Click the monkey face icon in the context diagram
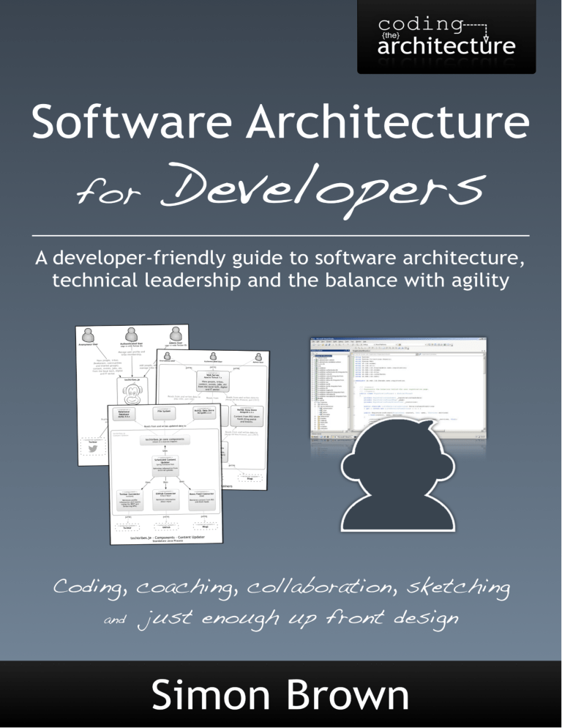Image resolution: width=562 pixels, height=728 pixels. coord(133,395)
